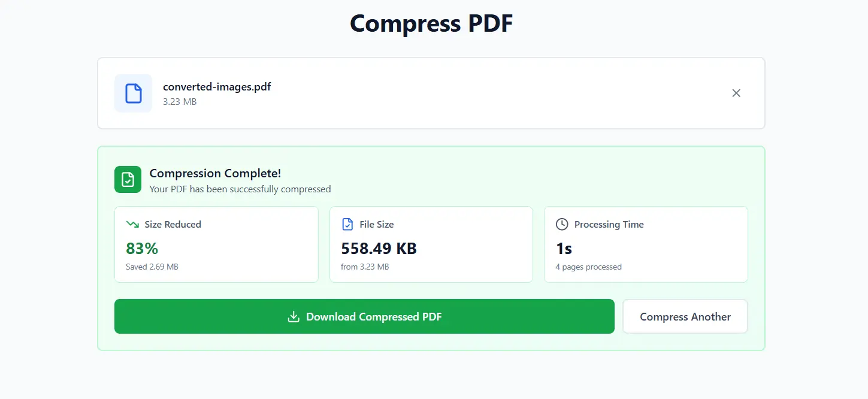Click the 1s processing time value
868x399 pixels.
(563, 248)
